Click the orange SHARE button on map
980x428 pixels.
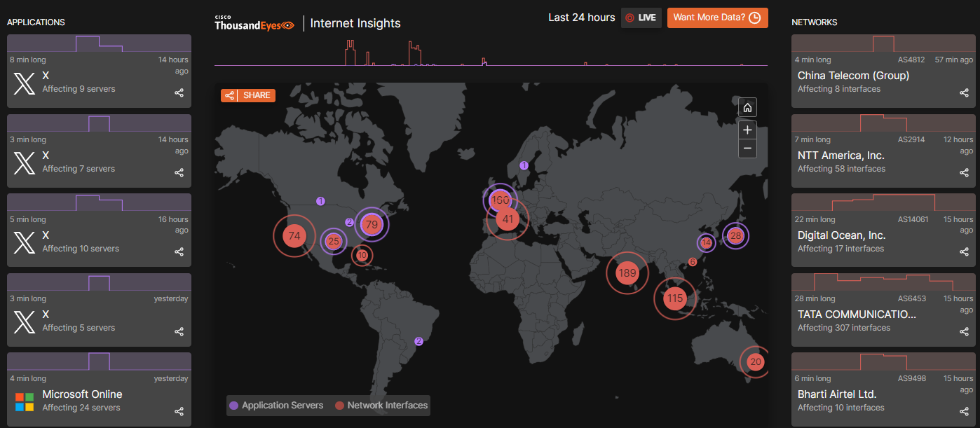pyautogui.click(x=248, y=95)
